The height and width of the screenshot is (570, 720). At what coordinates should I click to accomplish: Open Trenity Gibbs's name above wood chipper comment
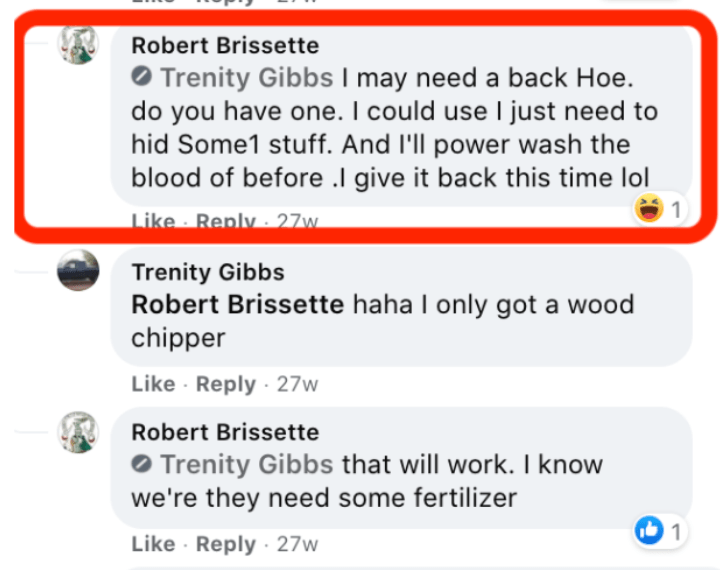pos(208,272)
